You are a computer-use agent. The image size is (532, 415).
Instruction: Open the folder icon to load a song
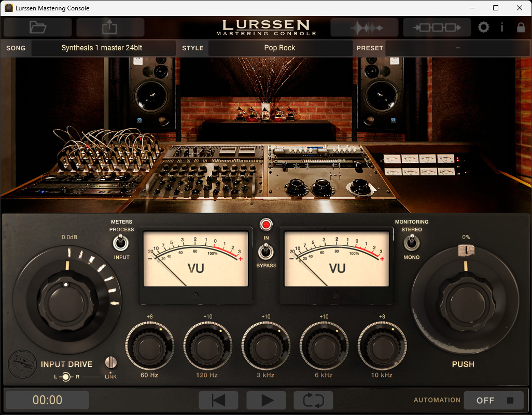(x=38, y=27)
